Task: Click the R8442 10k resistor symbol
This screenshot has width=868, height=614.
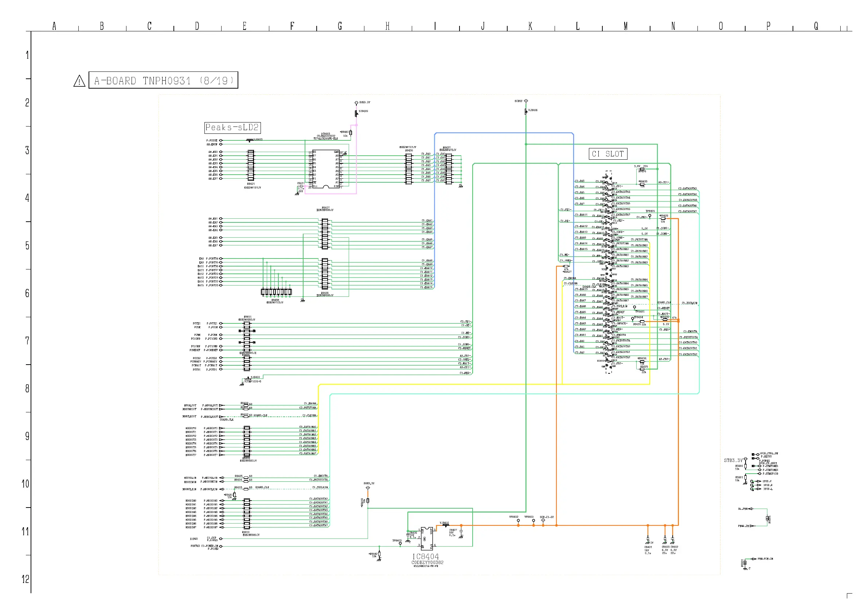Action: 379,554
